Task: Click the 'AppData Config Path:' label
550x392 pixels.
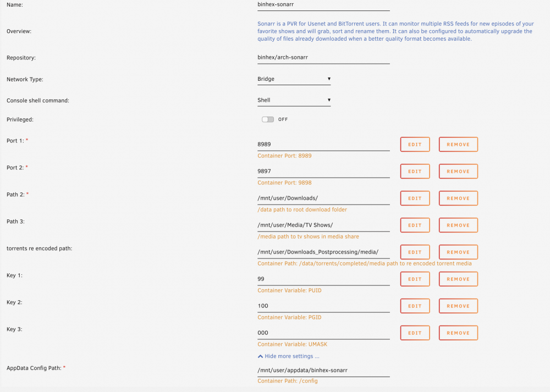Action: 34,368
